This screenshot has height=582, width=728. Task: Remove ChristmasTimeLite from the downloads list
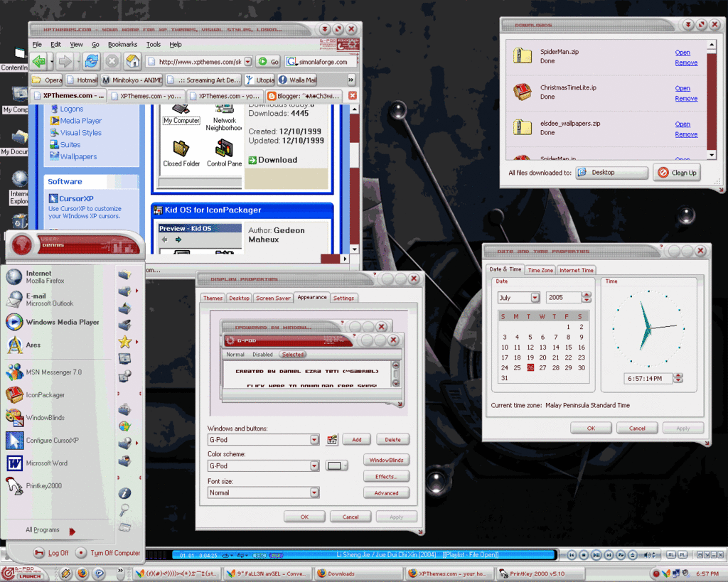(x=686, y=98)
